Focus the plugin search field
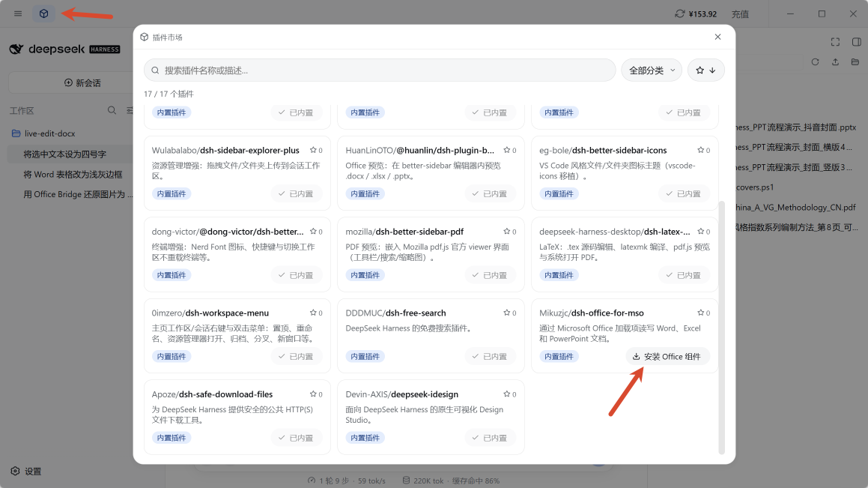 point(380,70)
